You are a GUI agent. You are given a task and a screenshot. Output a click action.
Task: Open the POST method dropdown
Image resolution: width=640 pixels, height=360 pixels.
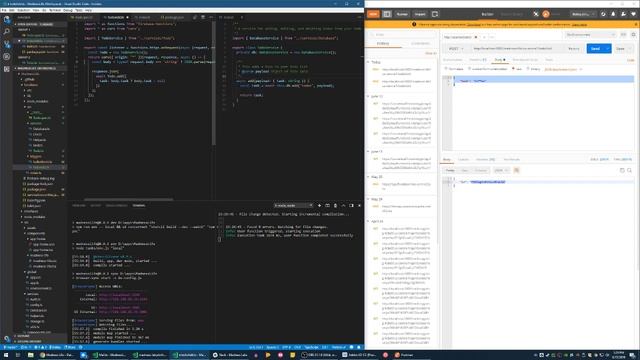456,49
